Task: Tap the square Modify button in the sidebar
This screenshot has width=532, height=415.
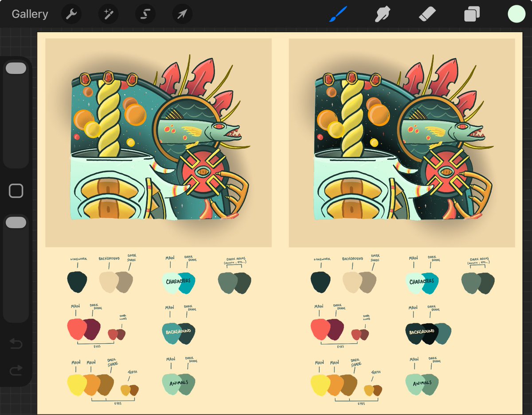Action: (16, 191)
